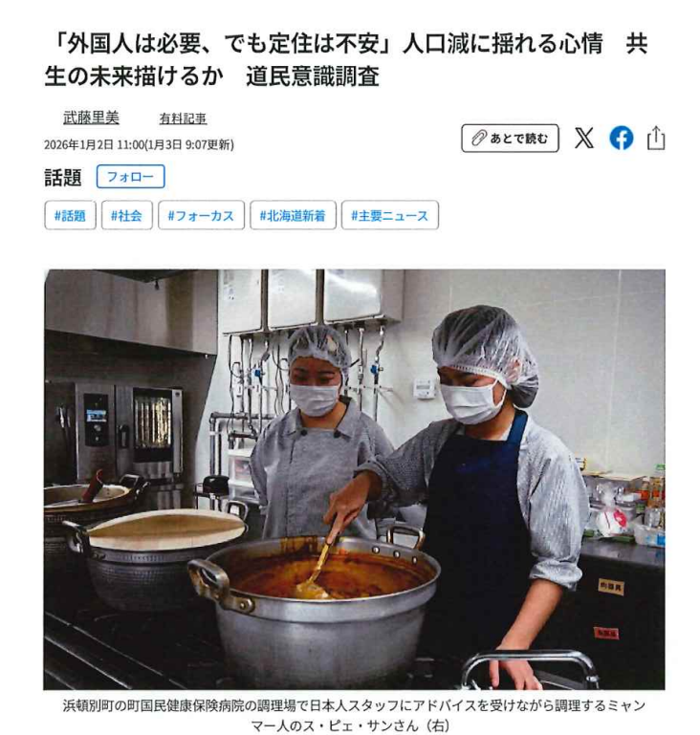Image resolution: width=700 pixels, height=735 pixels.
Task: Click the photo caption text
Action: pos(354,715)
